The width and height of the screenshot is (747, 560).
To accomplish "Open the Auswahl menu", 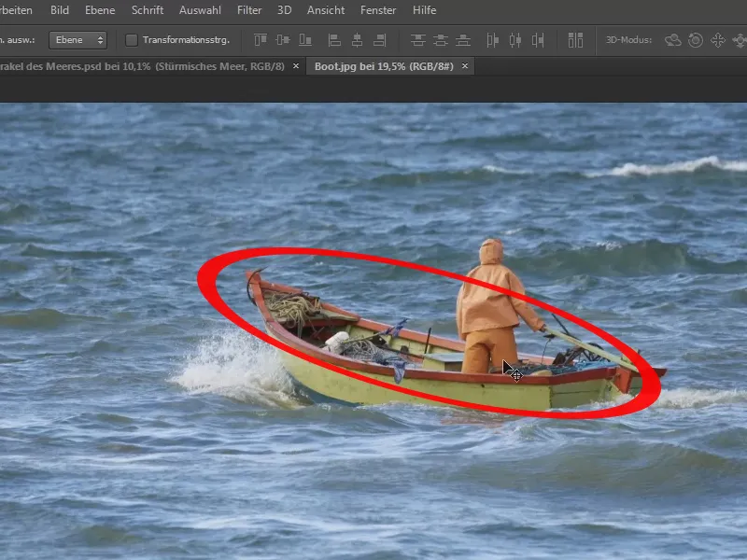I will [x=200, y=10].
